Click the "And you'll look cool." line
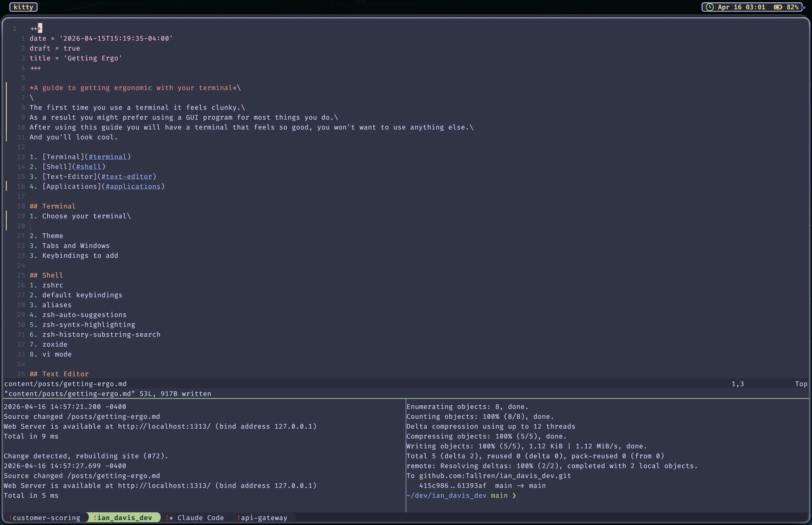 [74, 137]
